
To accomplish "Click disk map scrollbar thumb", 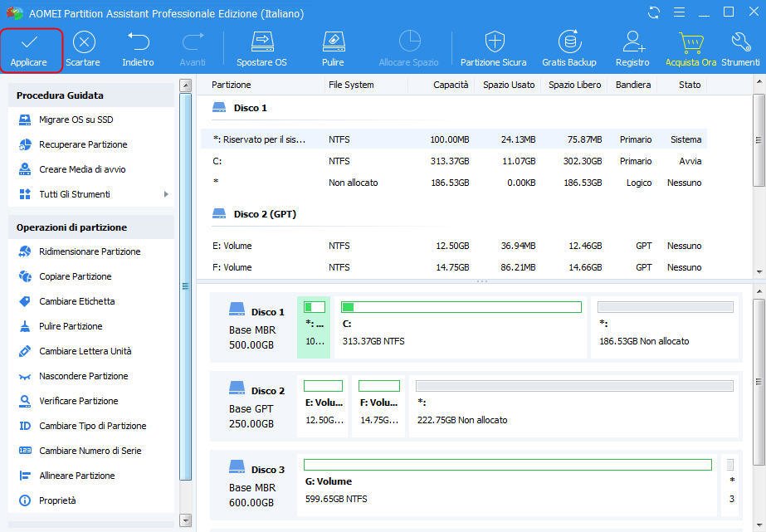I will click(759, 381).
